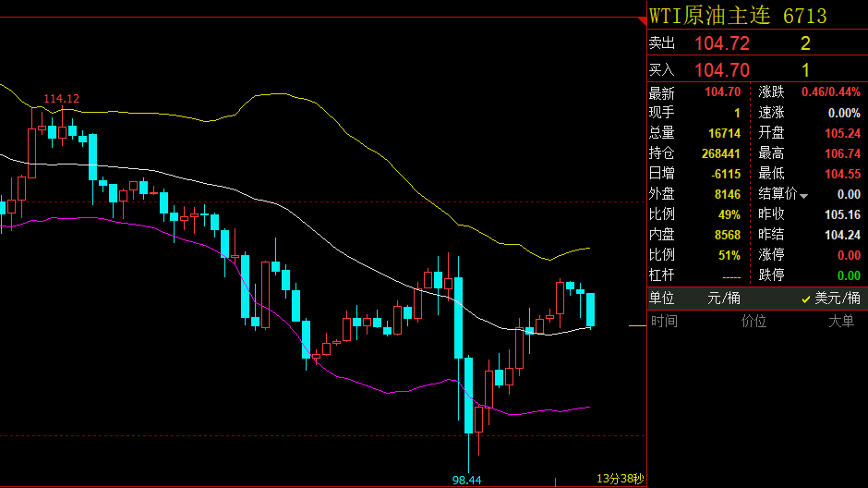Click the 开盘 value 105.24

click(x=842, y=133)
